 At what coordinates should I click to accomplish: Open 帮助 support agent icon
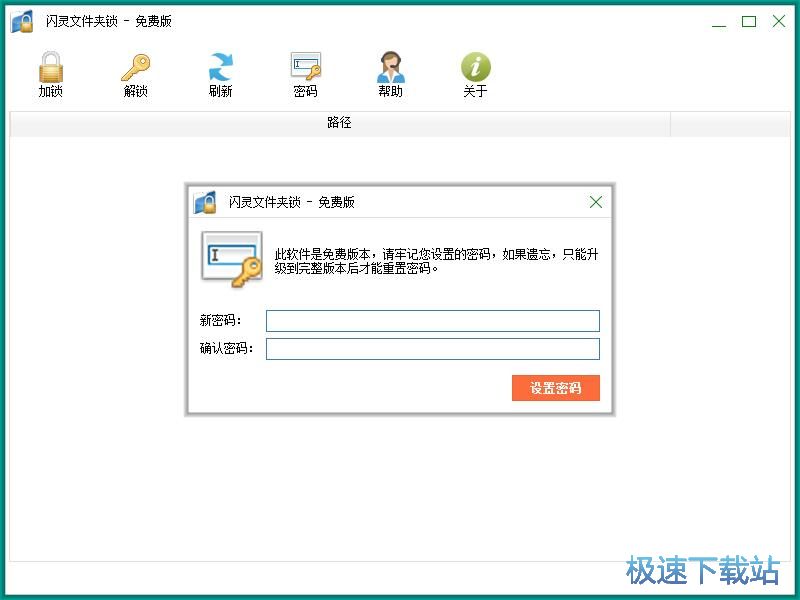point(390,67)
